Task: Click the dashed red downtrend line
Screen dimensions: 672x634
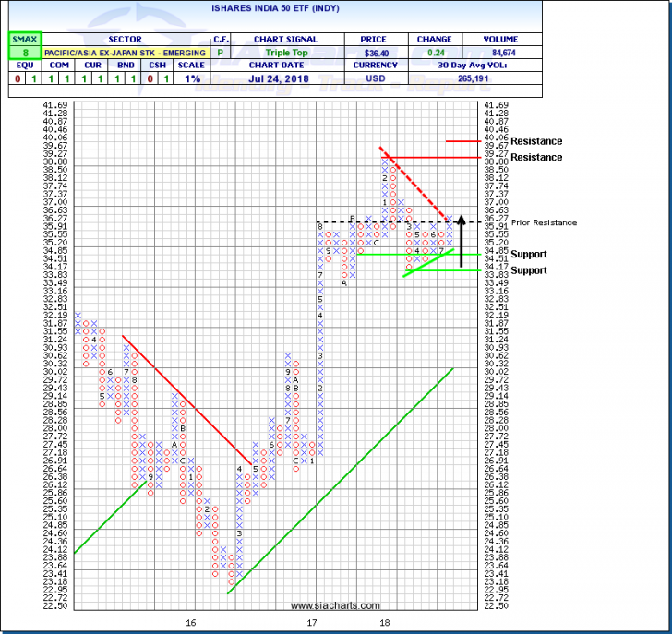Action: [415, 185]
